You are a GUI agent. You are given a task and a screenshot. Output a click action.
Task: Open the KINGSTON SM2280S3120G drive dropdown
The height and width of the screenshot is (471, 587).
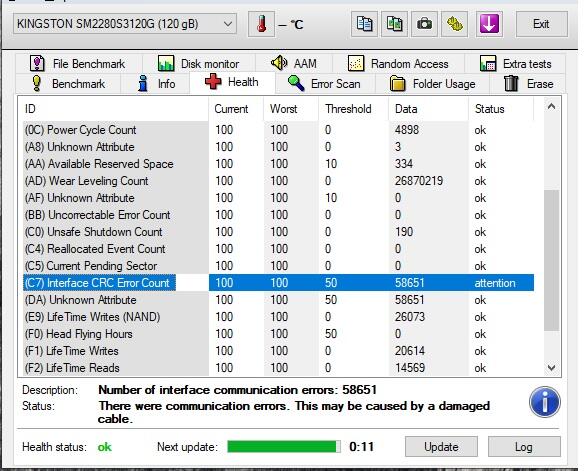pyautogui.click(x=125, y=24)
